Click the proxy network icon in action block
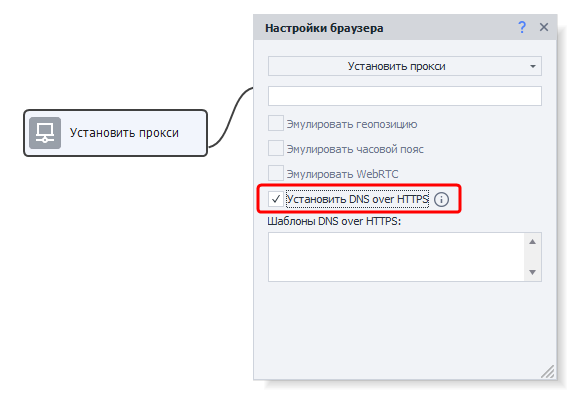 click(x=45, y=133)
